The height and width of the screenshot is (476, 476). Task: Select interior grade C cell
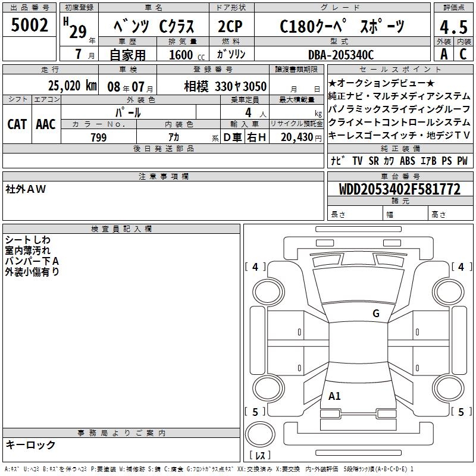click(x=462, y=54)
